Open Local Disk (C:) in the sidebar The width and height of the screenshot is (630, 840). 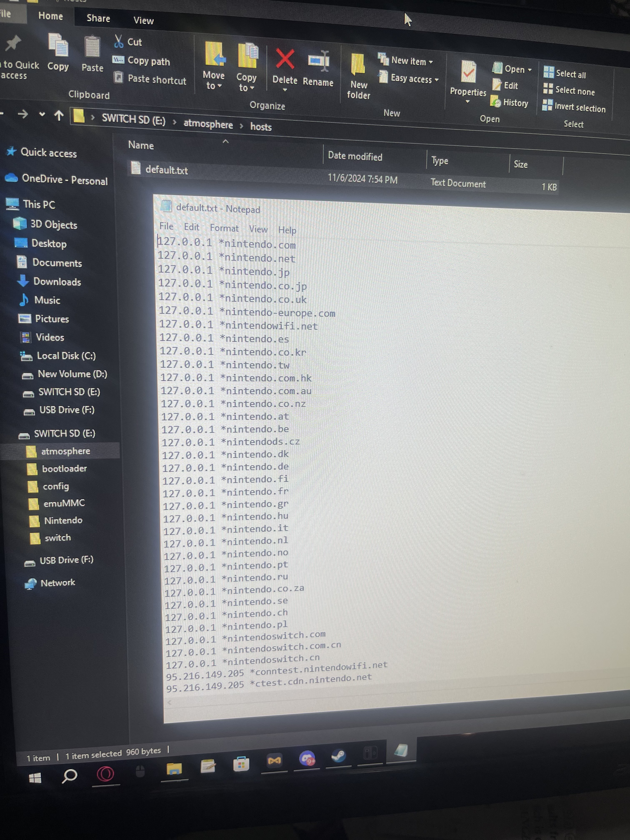66,356
